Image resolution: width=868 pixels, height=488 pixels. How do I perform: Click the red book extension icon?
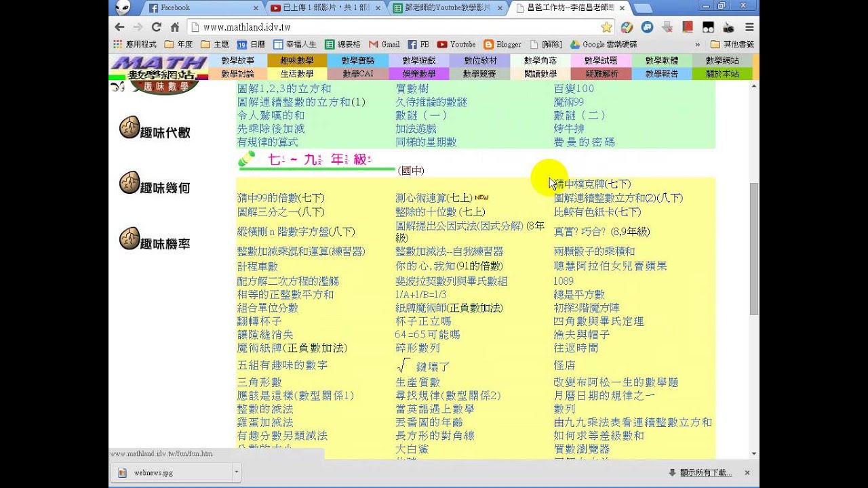click(x=688, y=27)
